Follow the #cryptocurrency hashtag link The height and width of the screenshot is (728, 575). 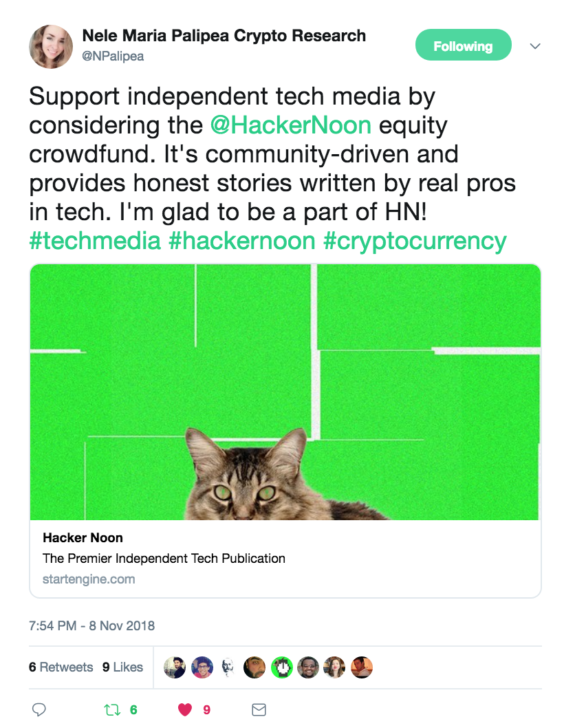pos(411,241)
